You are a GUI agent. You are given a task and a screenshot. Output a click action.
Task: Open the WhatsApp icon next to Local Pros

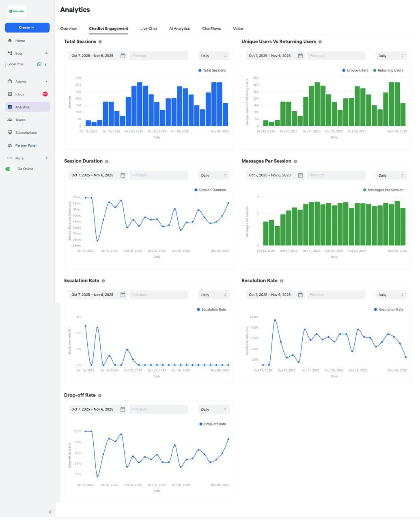tap(39, 64)
